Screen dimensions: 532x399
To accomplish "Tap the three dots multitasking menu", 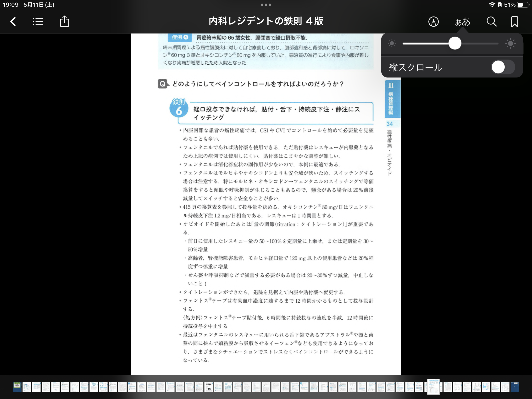I will pos(266,5).
